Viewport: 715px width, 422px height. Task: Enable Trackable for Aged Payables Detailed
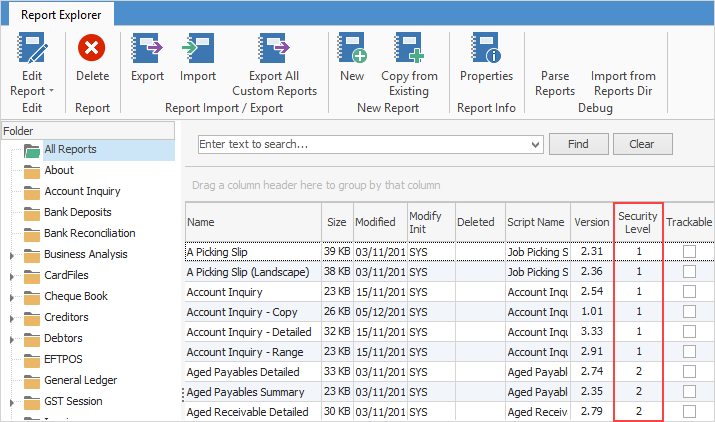tap(689, 370)
